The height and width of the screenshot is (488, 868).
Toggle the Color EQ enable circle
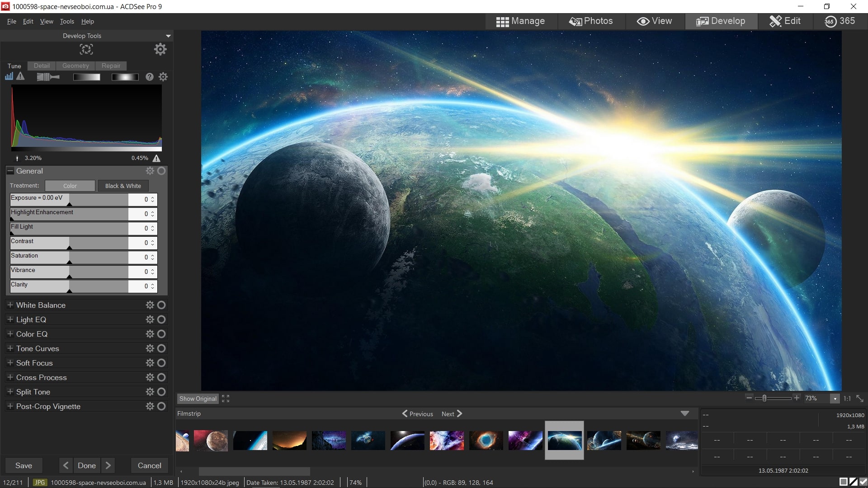pyautogui.click(x=161, y=334)
